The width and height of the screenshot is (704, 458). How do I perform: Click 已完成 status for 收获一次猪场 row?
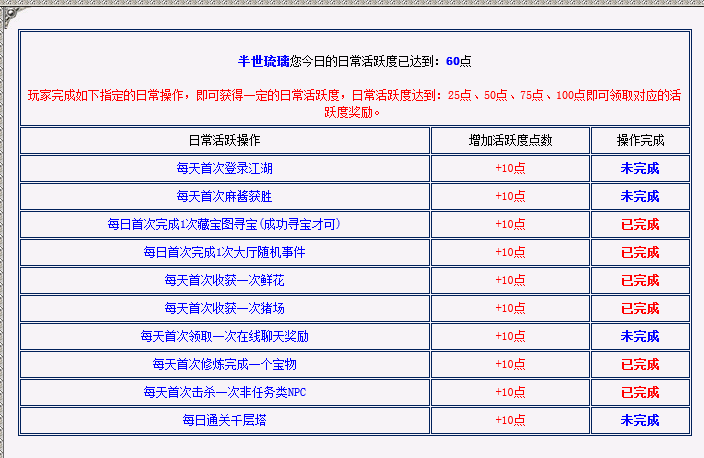coord(640,308)
